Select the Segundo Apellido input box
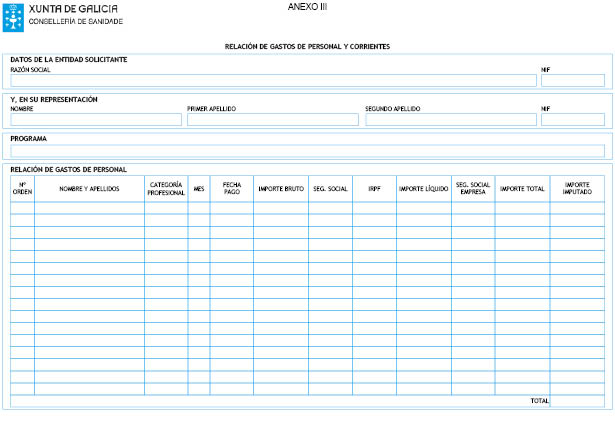This screenshot has height=439, width=615. point(450,120)
